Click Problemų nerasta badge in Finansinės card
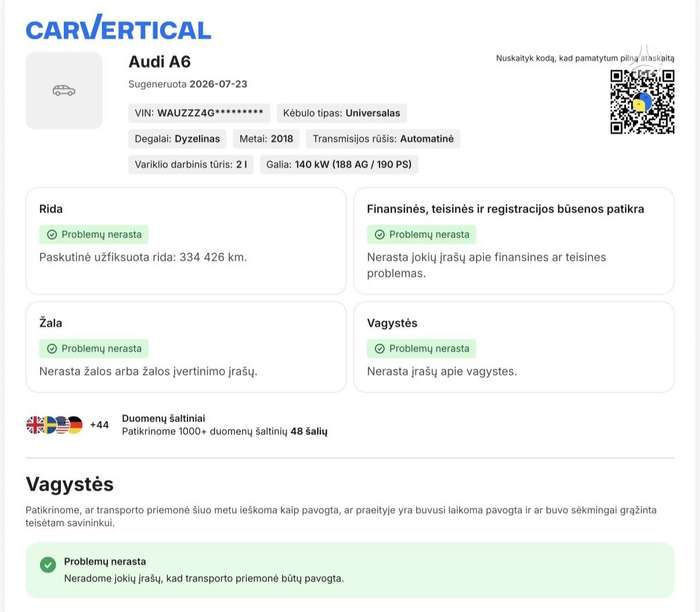Image resolution: width=700 pixels, height=612 pixels. 421,235
